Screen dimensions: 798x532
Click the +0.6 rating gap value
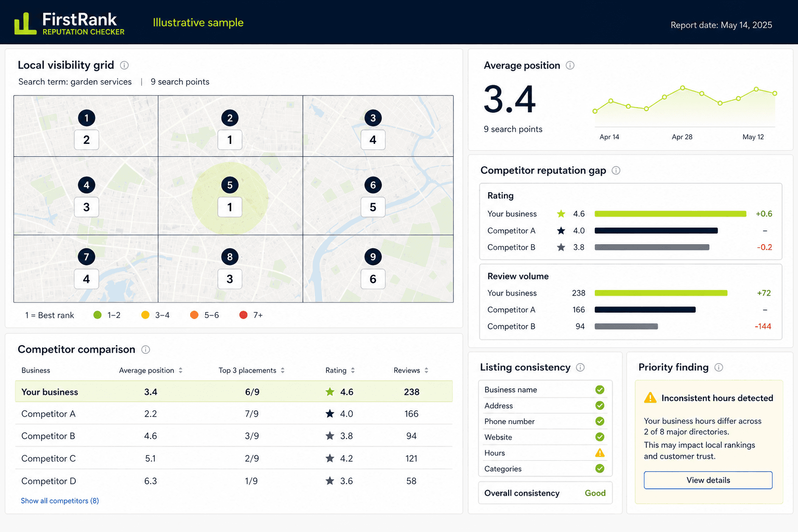(764, 214)
